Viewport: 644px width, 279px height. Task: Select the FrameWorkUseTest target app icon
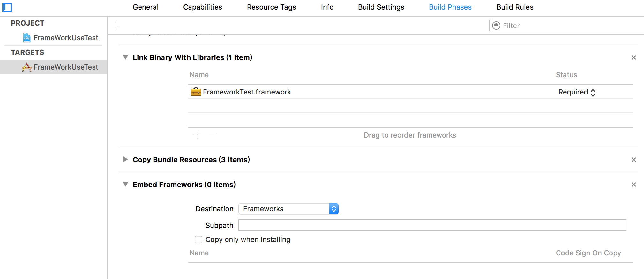pyautogui.click(x=27, y=67)
